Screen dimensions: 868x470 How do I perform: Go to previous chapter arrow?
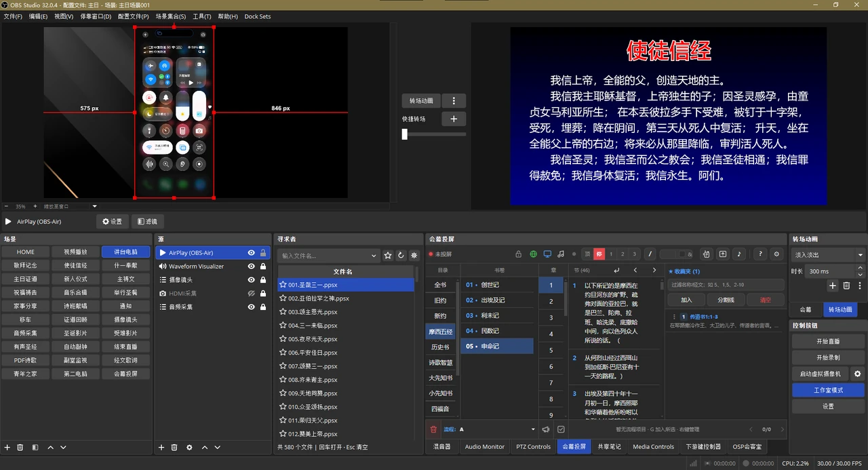click(635, 270)
